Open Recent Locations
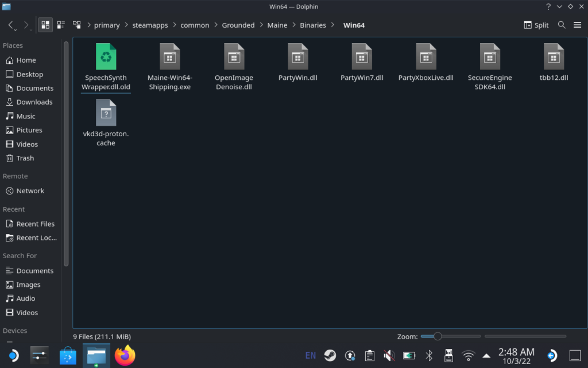This screenshot has width=588, height=368. coord(31,237)
